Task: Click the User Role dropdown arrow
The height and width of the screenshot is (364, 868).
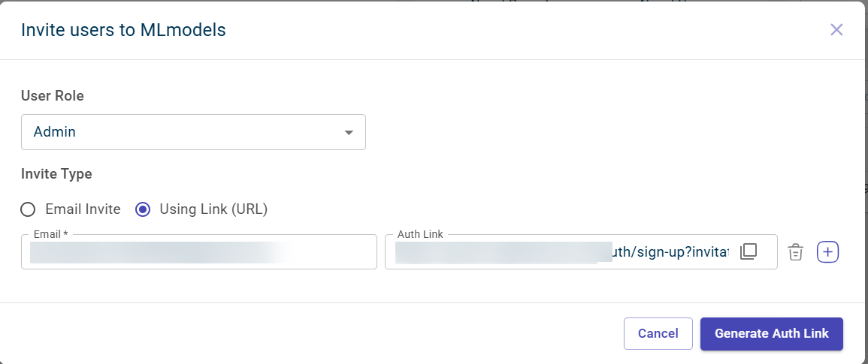Action: 349,133
